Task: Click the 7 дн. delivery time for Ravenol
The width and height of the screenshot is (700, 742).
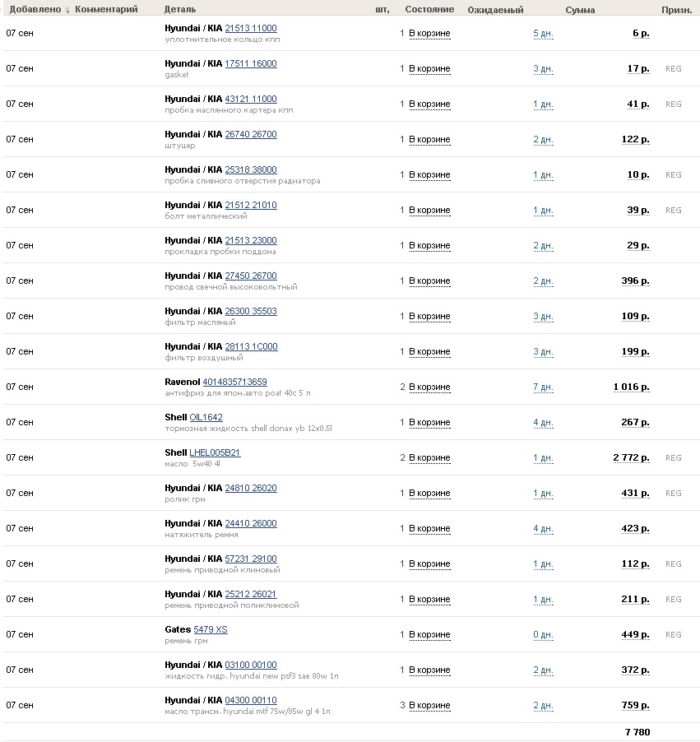Action: [544, 387]
